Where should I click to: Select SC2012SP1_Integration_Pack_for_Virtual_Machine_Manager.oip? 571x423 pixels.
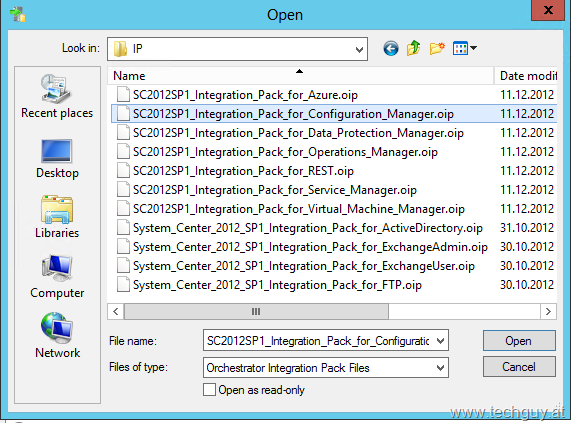click(299, 209)
